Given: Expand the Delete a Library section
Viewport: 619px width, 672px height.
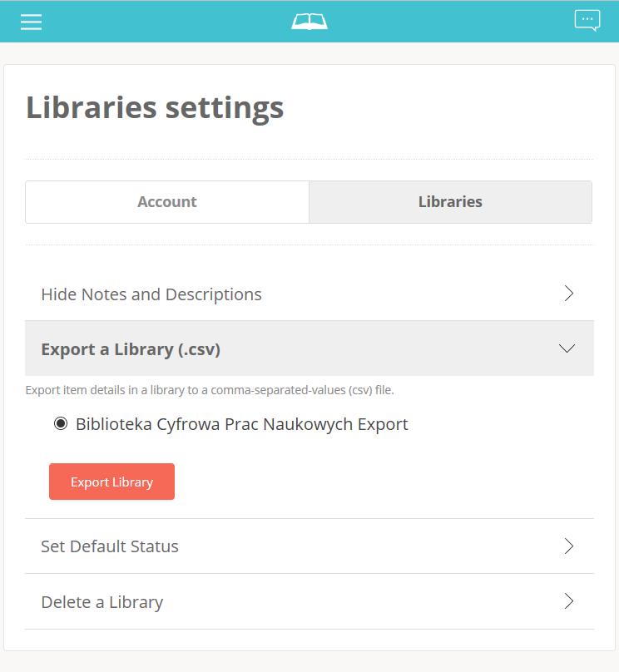Looking at the screenshot, I should pos(309,601).
